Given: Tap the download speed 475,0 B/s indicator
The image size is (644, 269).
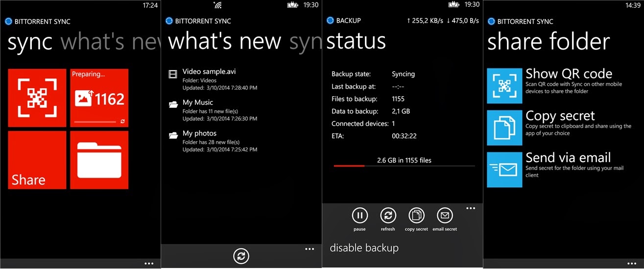Looking at the screenshot, I should [x=462, y=21].
